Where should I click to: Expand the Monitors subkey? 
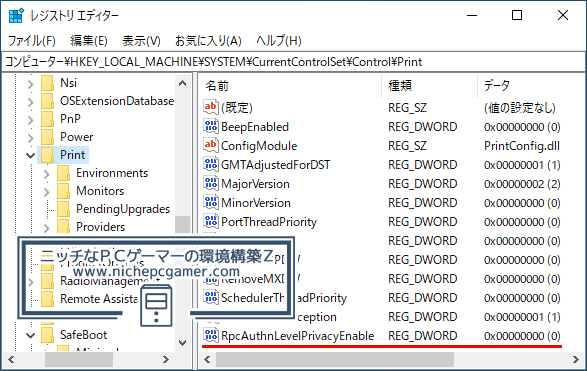(47, 191)
